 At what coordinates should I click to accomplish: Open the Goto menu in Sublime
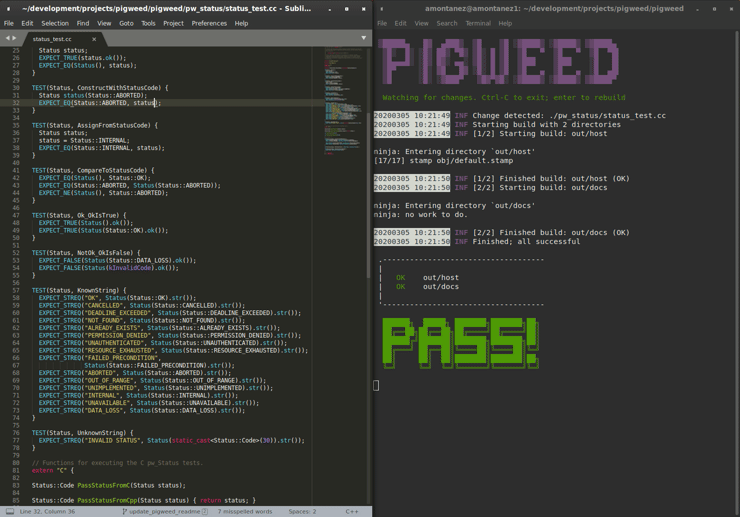[126, 23]
